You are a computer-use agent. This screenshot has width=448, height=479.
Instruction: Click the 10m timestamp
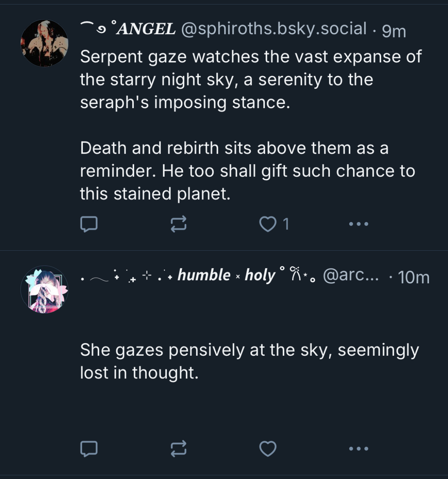[x=413, y=277]
